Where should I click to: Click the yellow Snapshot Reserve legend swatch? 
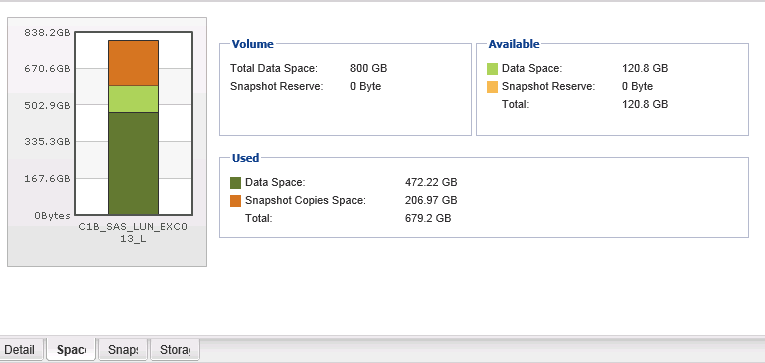492,87
